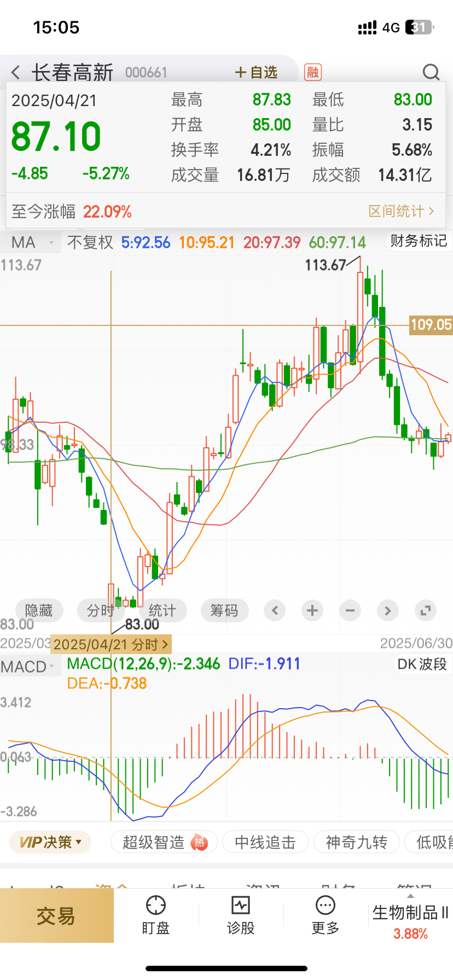Move chart right with arrow icon
Screen dimensions: 453x980
tap(387, 610)
